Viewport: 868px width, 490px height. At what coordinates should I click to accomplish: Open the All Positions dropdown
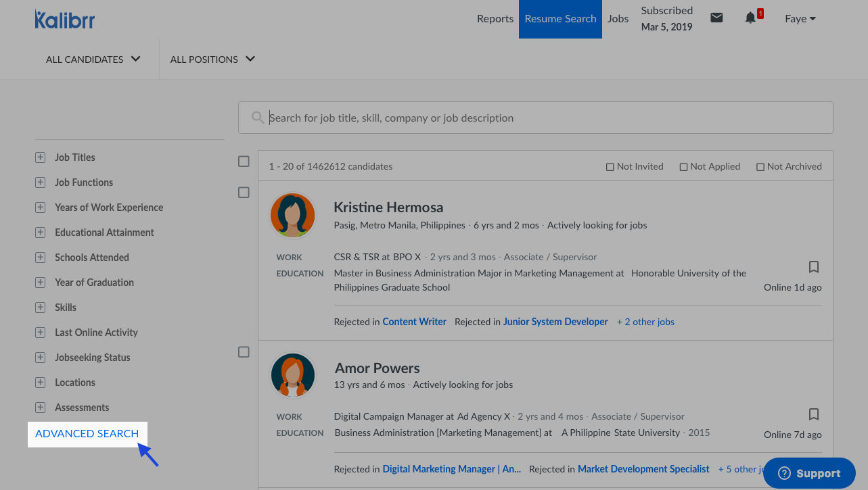pos(212,59)
